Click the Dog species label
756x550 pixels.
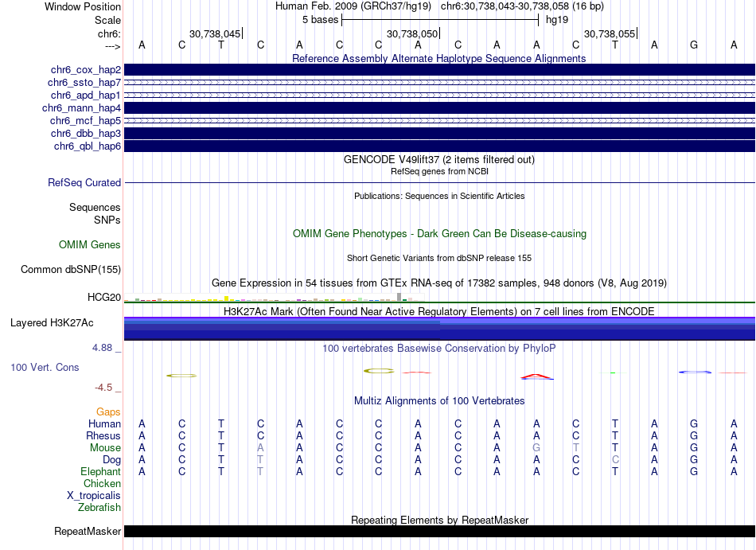coord(111,460)
